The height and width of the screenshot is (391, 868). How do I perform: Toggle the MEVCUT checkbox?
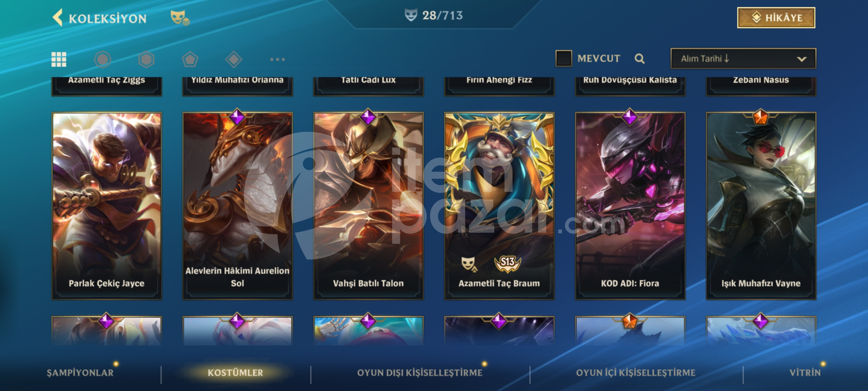[x=563, y=58]
